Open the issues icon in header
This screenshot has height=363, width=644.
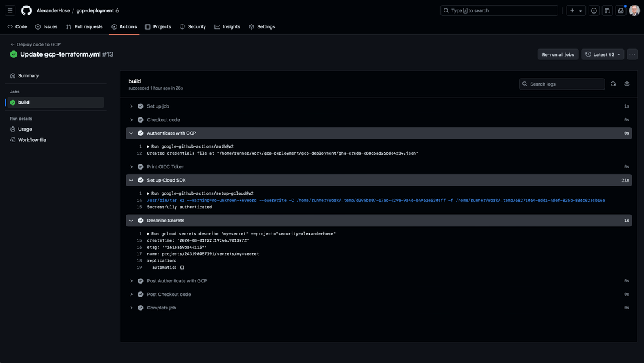[x=594, y=11]
